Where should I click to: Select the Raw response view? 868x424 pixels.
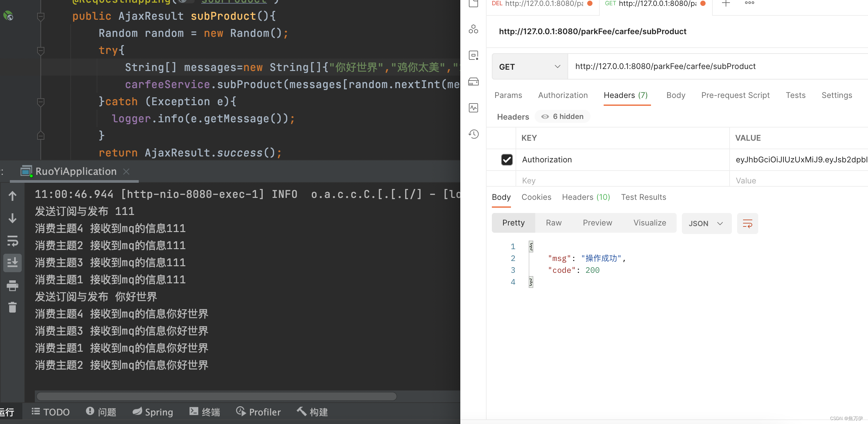(x=553, y=223)
